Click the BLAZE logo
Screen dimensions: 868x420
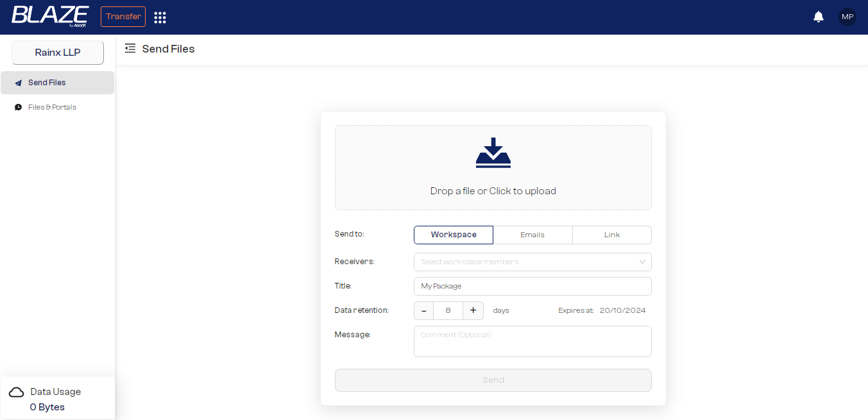tap(49, 16)
